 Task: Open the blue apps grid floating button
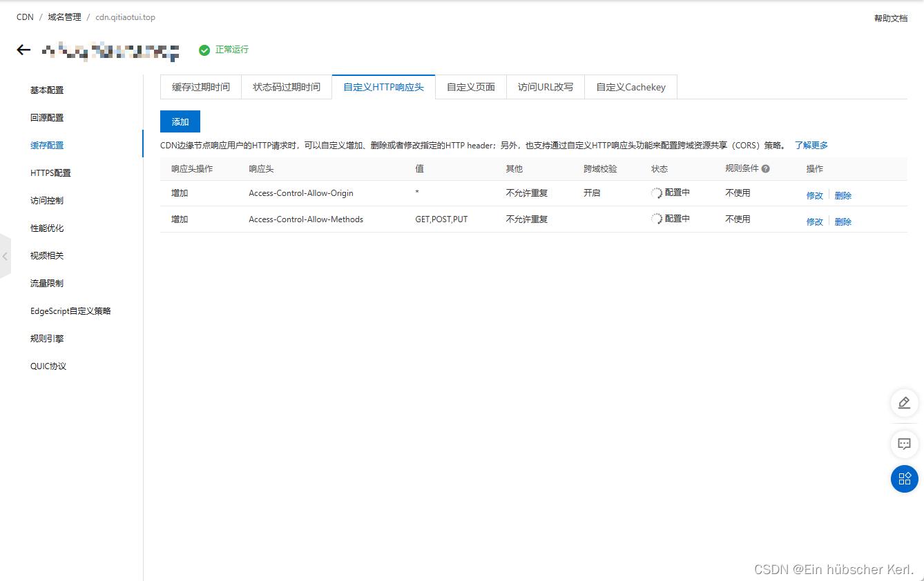coord(904,479)
